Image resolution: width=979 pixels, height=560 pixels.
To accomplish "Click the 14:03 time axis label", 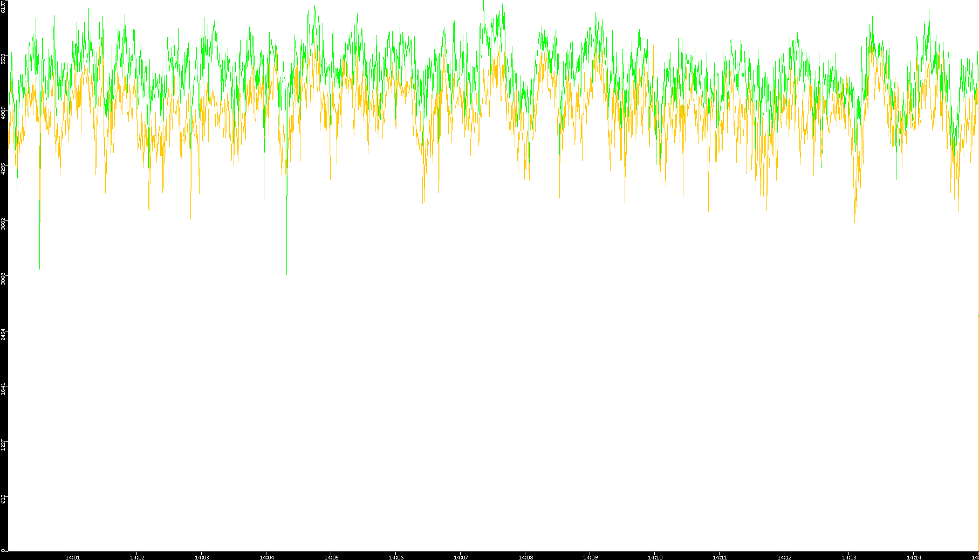I will pos(202,557).
